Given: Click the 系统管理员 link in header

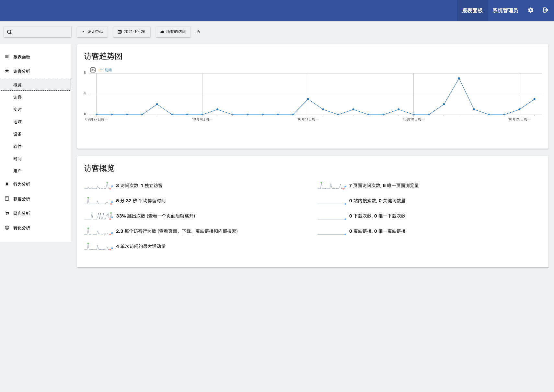Looking at the screenshot, I should click(x=505, y=10).
